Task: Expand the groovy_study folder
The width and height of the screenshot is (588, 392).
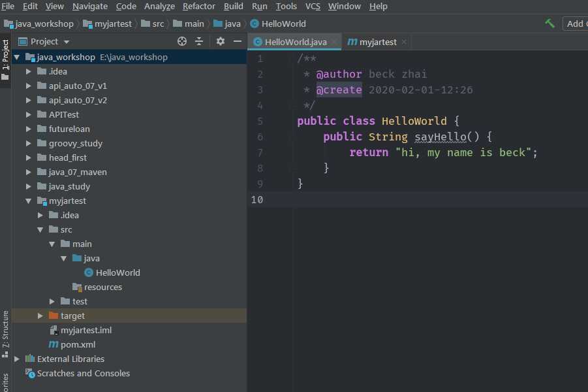Action: coord(29,144)
